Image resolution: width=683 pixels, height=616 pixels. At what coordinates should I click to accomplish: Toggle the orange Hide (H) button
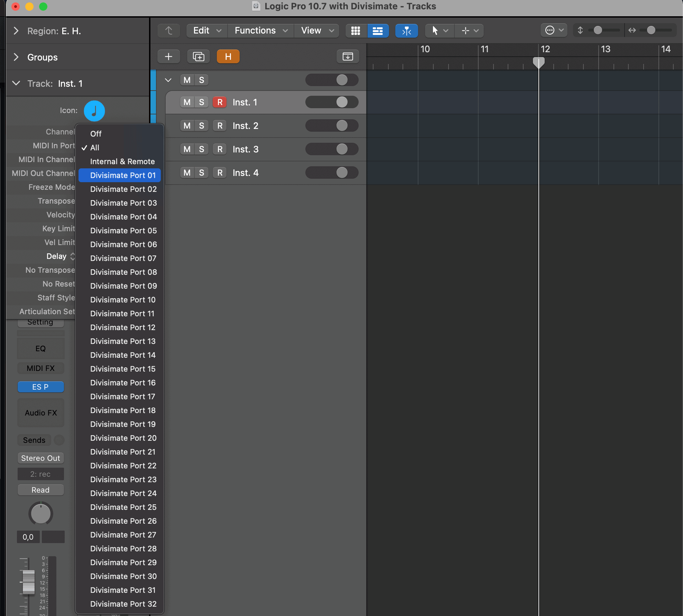point(228,57)
